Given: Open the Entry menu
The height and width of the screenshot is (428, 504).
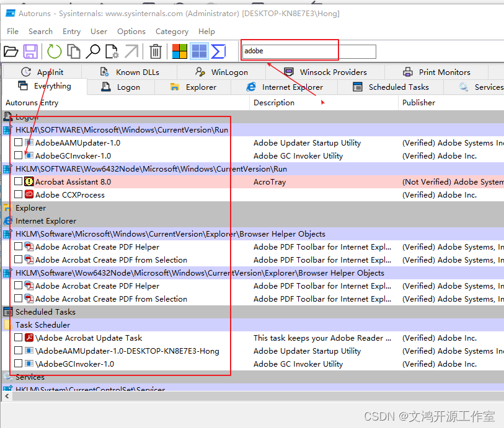Looking at the screenshot, I should 71,32.
